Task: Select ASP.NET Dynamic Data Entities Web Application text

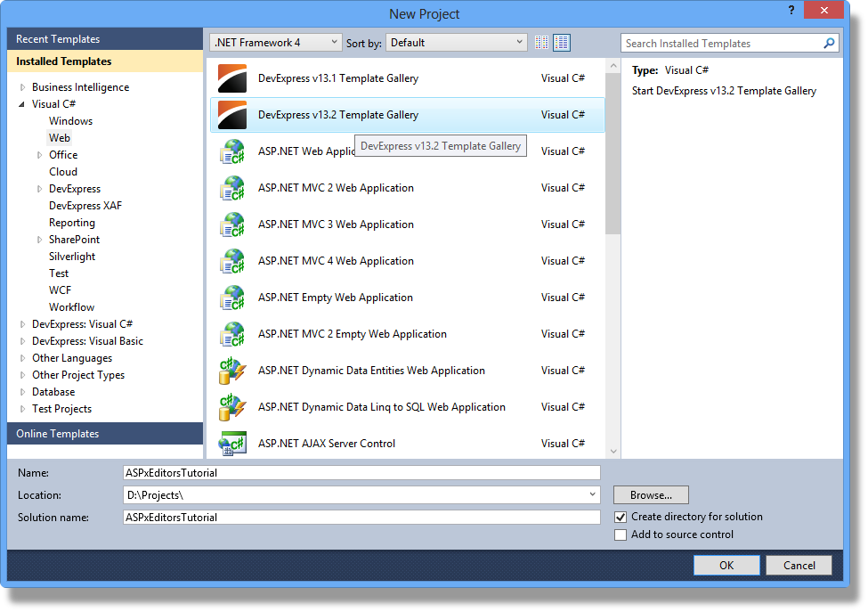Action: tap(371, 371)
